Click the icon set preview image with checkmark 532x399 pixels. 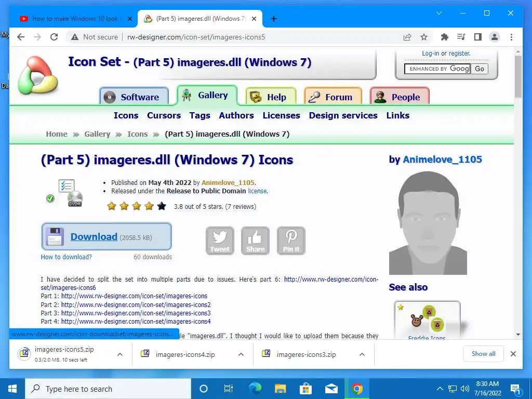click(65, 193)
